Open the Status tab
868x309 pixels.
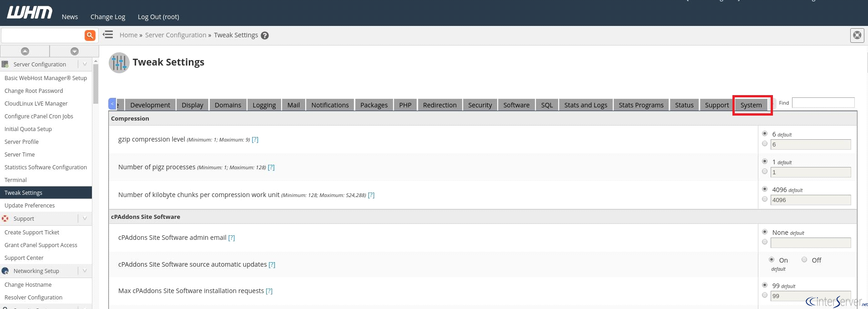click(x=684, y=105)
